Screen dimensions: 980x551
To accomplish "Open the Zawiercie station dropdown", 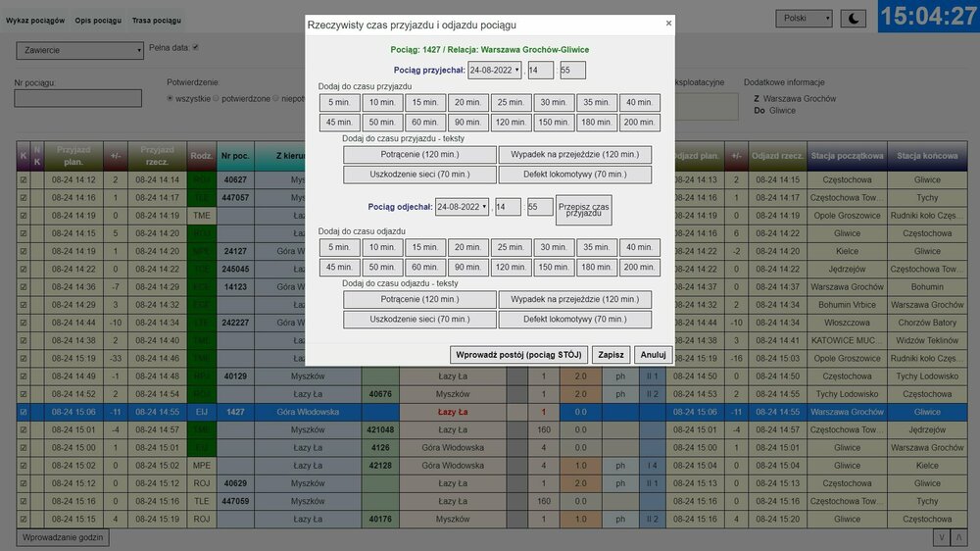I will click(x=79, y=50).
